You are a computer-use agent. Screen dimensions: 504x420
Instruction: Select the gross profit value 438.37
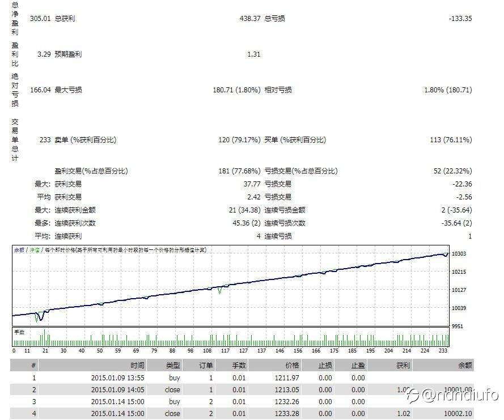point(250,19)
